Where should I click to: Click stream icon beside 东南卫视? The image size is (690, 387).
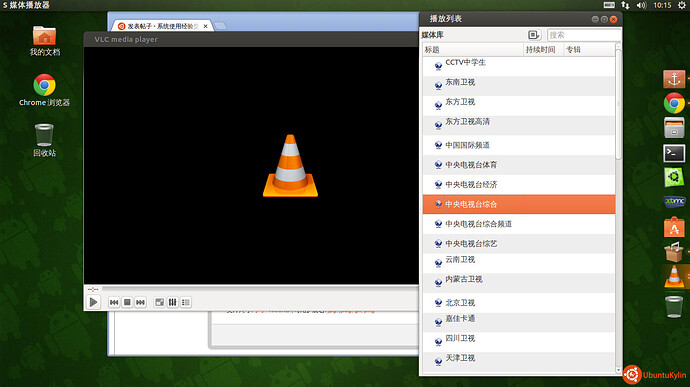438,85
